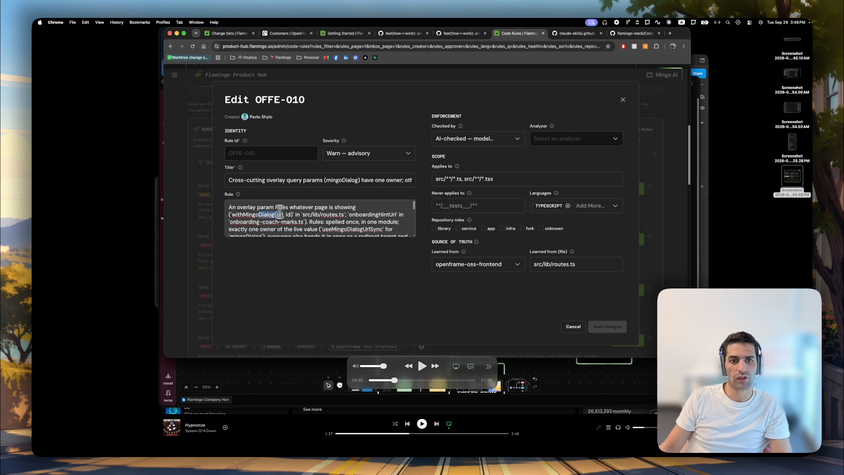Viewport: 844px width, 475px height.
Task: Open the Select an analyzer dropdown
Action: tap(576, 139)
